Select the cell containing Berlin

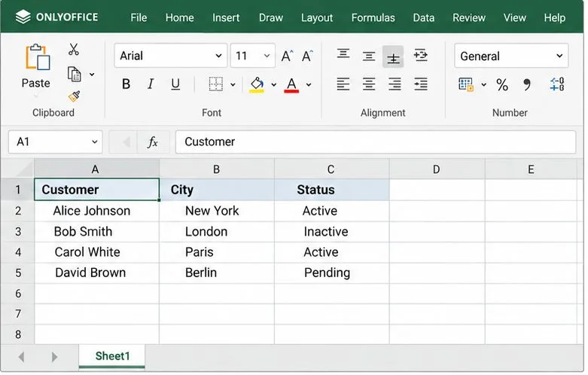click(217, 273)
